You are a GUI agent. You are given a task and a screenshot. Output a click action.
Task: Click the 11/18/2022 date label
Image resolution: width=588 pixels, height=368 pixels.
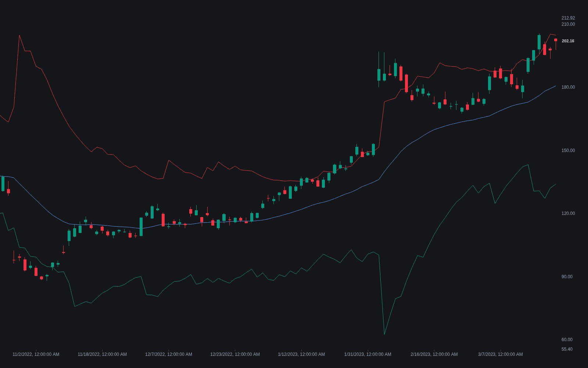pos(102,354)
